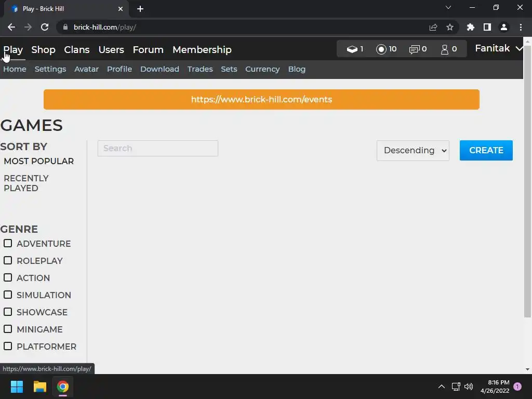Screen dimensions: 532x399
Task: Go to the Home link in sub-navigation
Action: 15,69
